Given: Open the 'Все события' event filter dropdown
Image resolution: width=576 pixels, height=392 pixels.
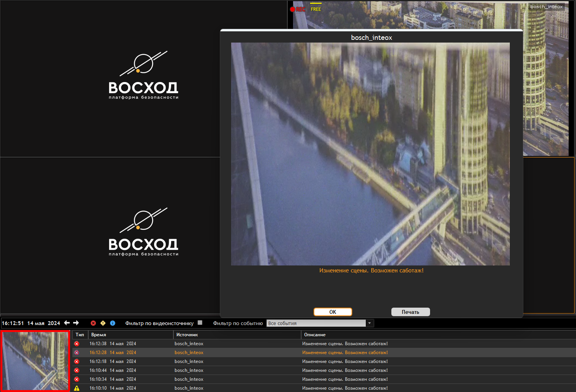Looking at the screenshot, I should coord(316,323).
